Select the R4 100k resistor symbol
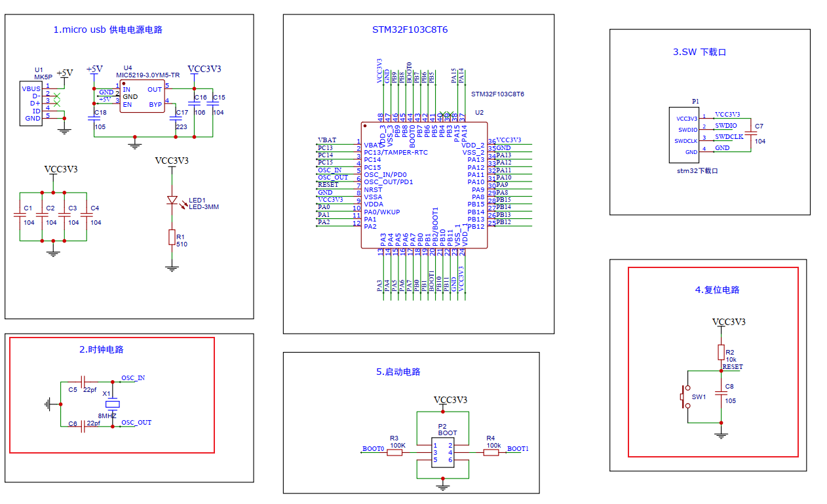This screenshot has height=504, width=827. [491, 452]
